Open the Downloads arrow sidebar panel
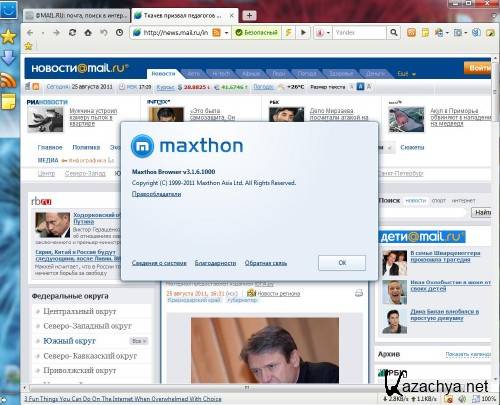 8,58
